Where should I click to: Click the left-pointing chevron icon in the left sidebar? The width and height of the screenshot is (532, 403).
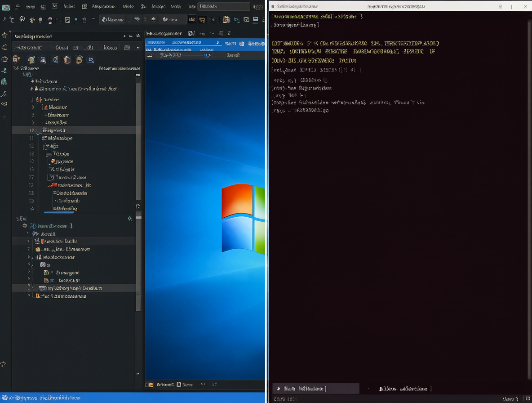(x=4, y=47)
